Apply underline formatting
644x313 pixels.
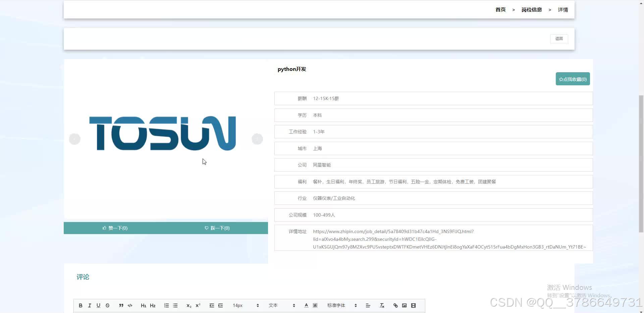coord(98,305)
